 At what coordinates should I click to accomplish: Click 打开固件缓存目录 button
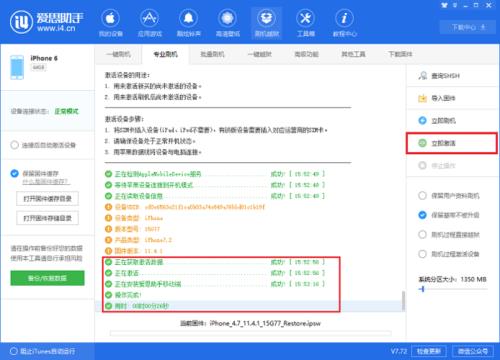(47, 199)
